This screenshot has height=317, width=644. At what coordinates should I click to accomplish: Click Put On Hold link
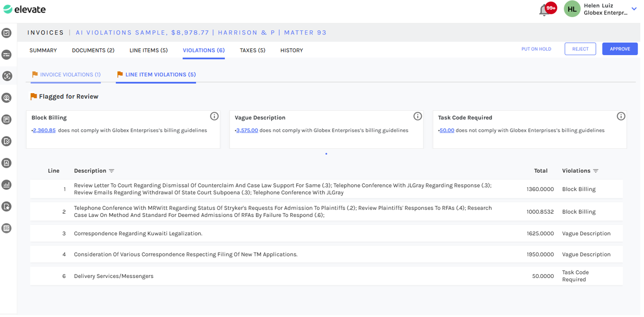536,49
